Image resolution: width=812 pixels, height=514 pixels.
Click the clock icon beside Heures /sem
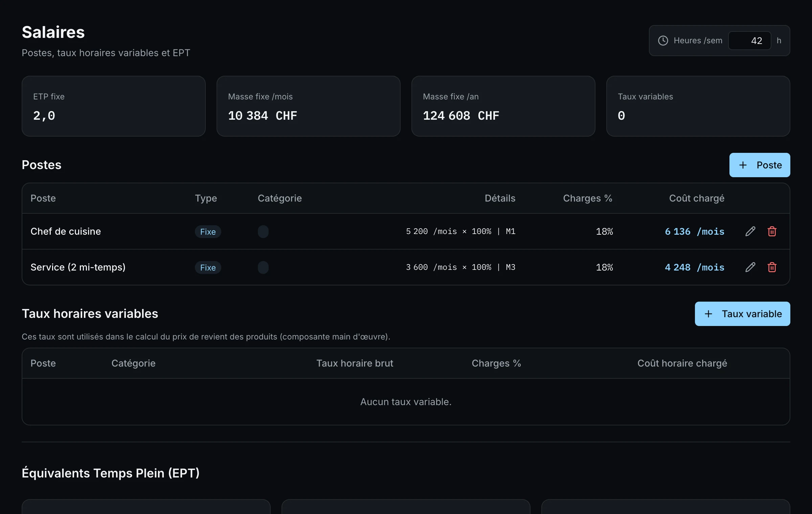[x=663, y=41]
